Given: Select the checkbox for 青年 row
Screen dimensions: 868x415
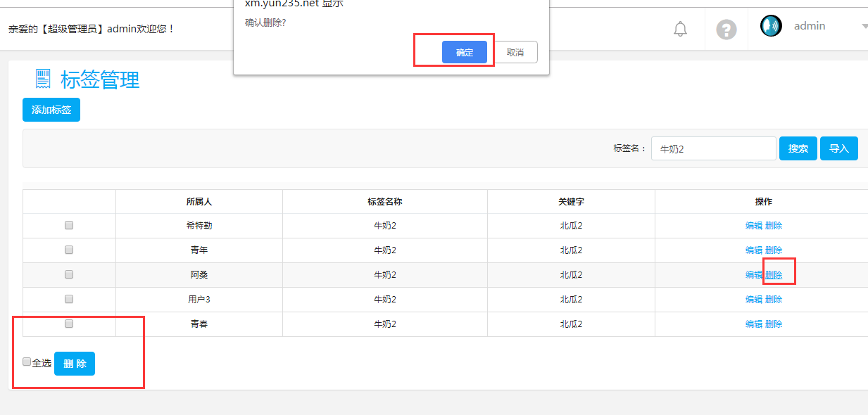Looking at the screenshot, I should 69,250.
